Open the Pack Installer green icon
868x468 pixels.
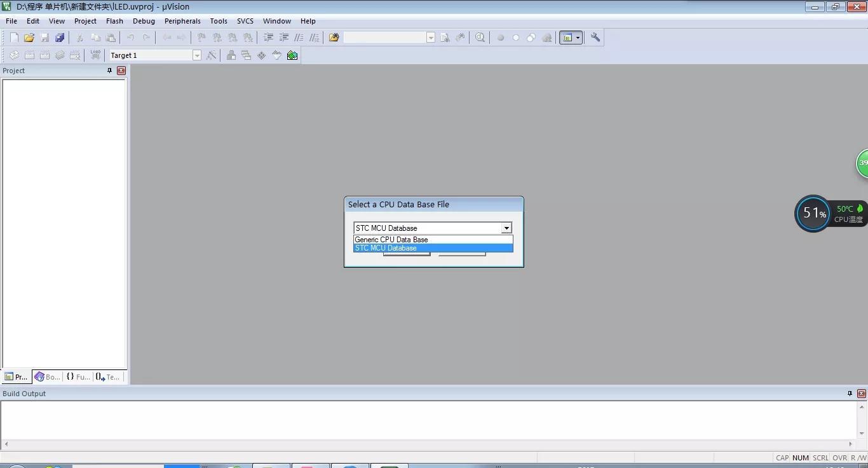point(292,55)
